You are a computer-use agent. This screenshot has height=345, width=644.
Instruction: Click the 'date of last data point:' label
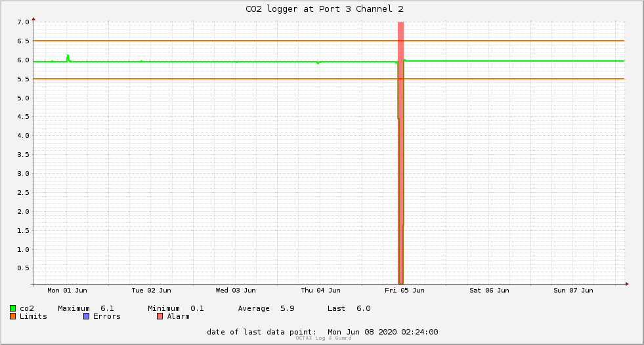[x=262, y=332]
